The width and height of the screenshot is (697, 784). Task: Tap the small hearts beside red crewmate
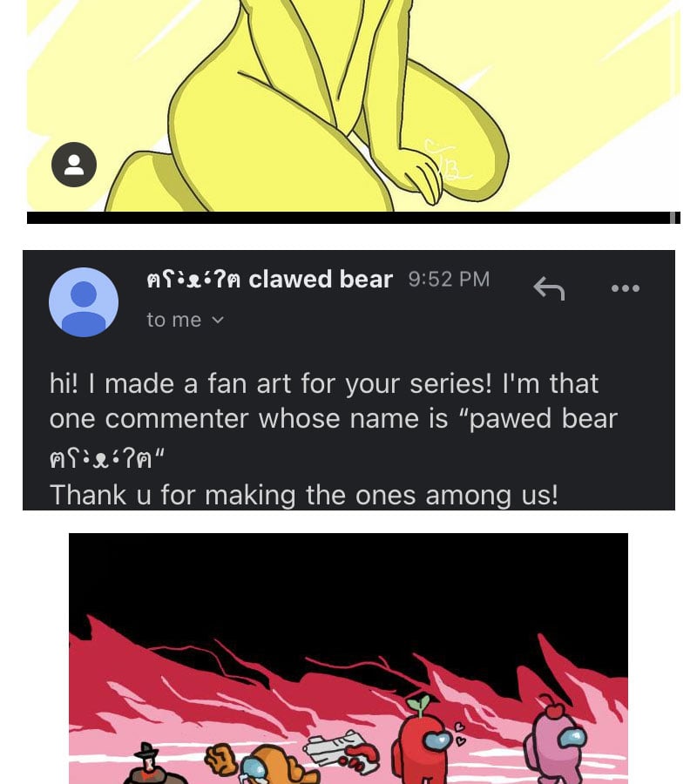459,733
